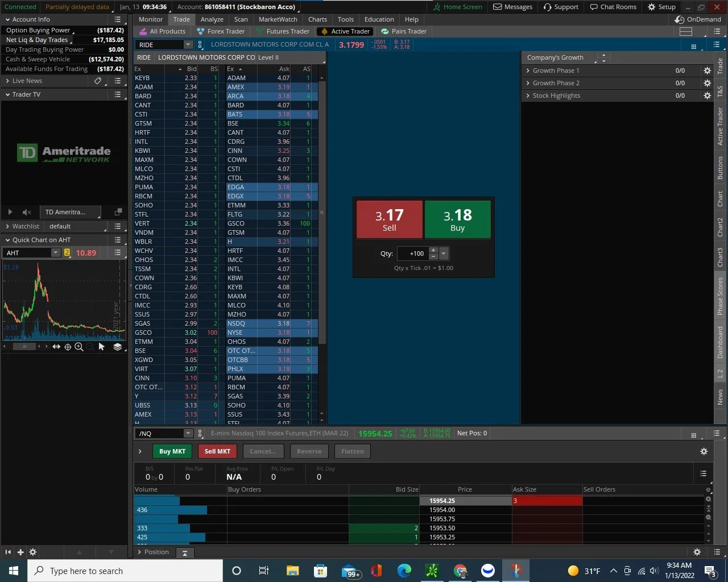This screenshot has height=582, width=728.
Task: Open the quantity preset dropdown arrow
Action: pos(444,253)
